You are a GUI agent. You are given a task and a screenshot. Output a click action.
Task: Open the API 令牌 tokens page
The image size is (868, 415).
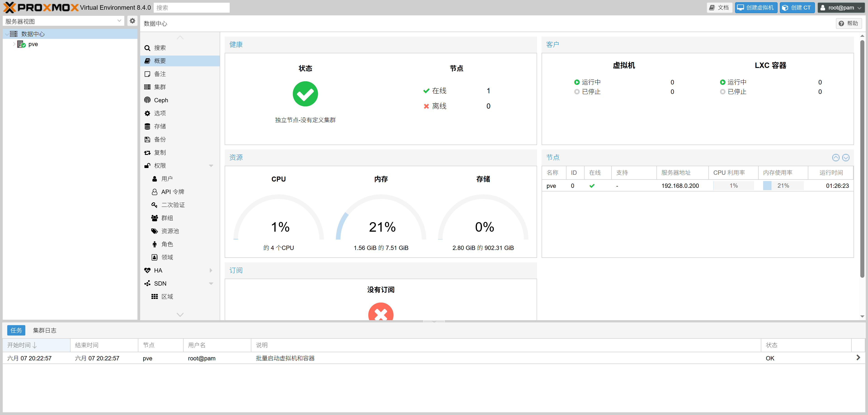coord(172,192)
